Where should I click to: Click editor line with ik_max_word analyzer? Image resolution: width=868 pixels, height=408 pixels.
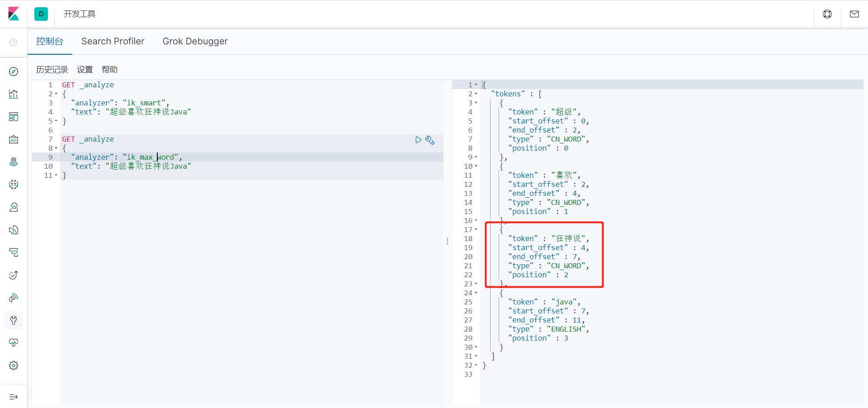(x=126, y=157)
